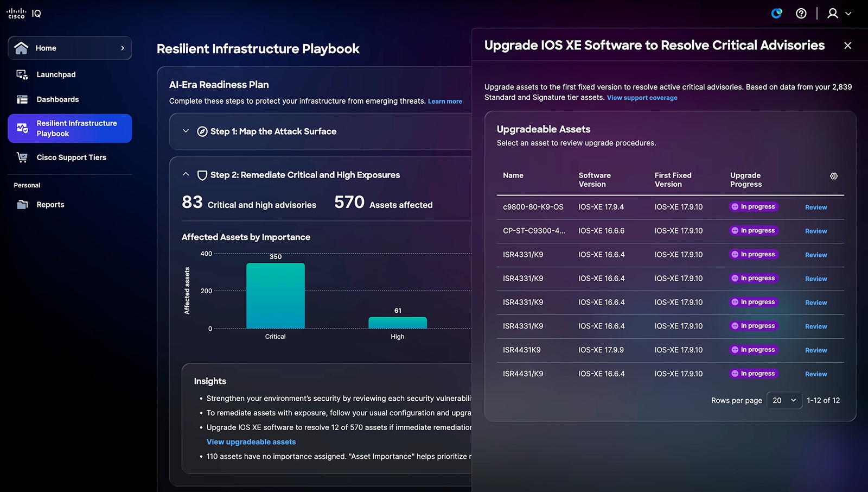This screenshot has width=868, height=492.
Task: Go to Home in the sidebar
Action: 70,48
